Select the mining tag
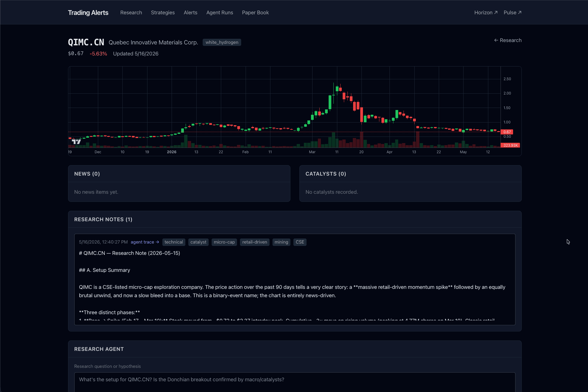588x392 pixels. tap(281, 242)
